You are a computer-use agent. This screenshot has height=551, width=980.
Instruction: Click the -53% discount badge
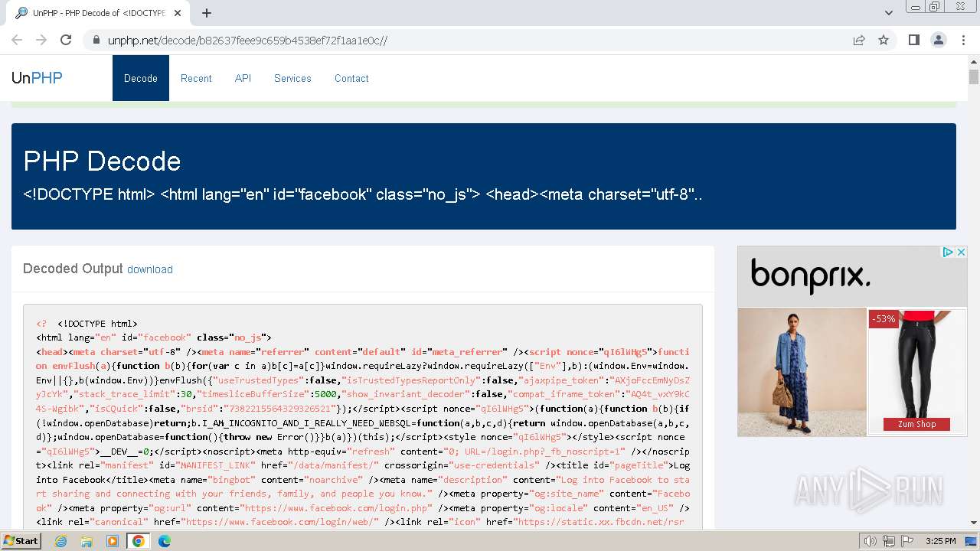coord(884,319)
